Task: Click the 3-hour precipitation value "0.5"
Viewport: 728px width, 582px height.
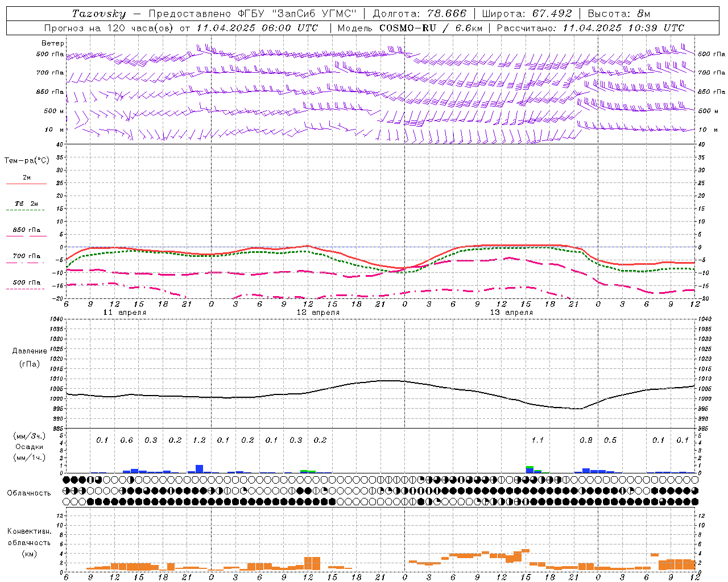Action: click(x=610, y=440)
